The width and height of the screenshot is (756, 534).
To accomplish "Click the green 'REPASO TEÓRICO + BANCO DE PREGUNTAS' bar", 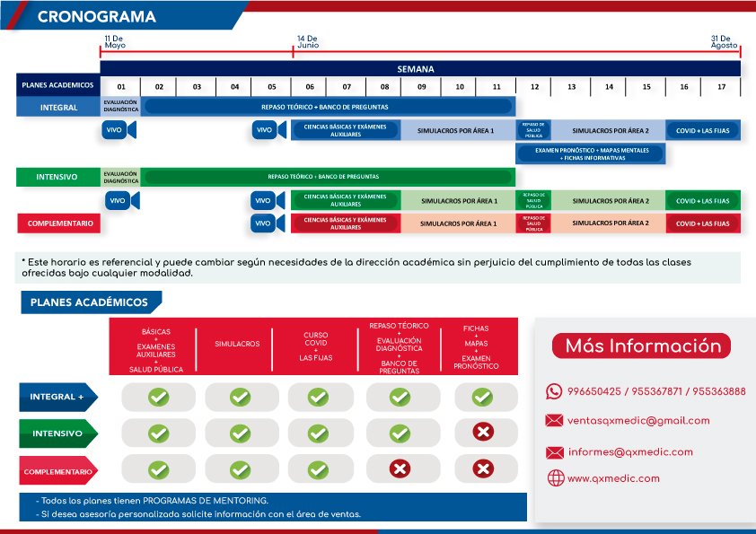I will [328, 177].
